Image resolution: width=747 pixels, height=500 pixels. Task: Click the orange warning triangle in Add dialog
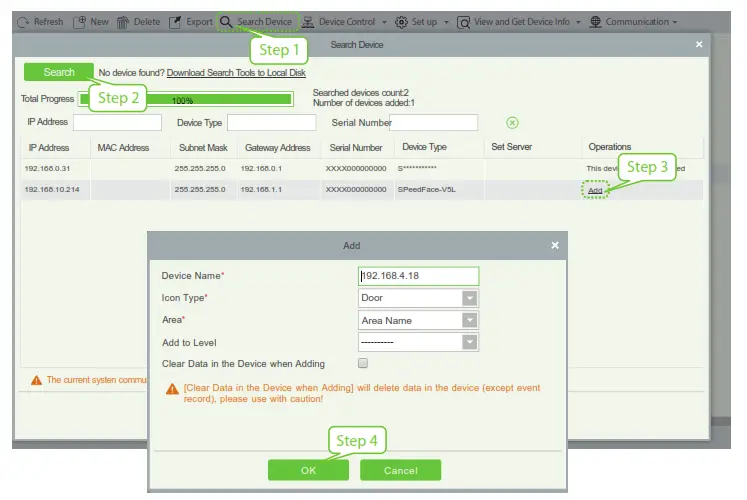point(172,390)
